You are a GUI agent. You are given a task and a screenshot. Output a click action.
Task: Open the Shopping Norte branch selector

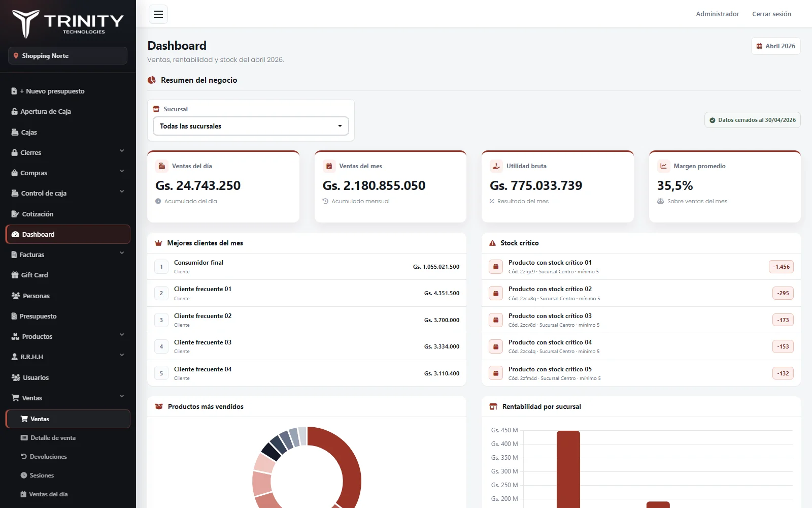pos(67,56)
